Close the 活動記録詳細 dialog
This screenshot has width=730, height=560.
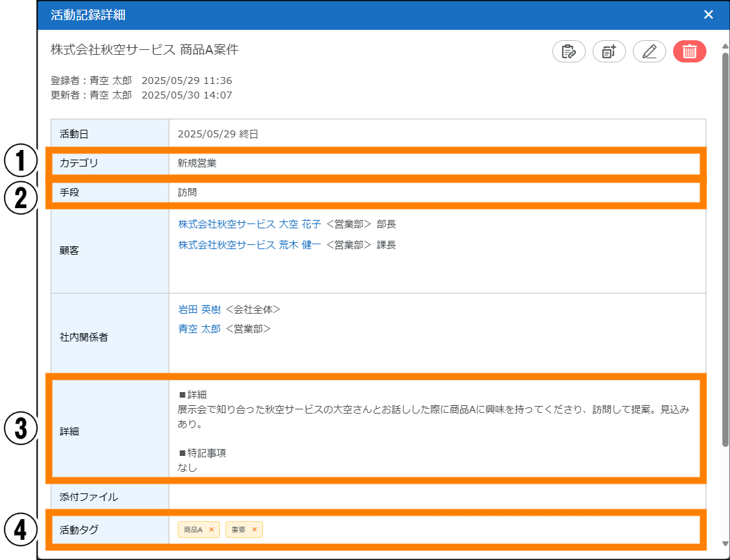pos(708,15)
